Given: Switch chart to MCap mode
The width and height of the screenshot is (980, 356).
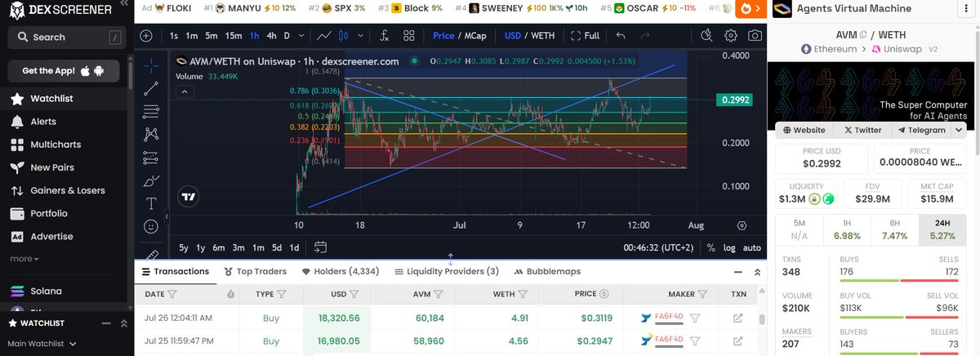Looking at the screenshot, I should (474, 36).
